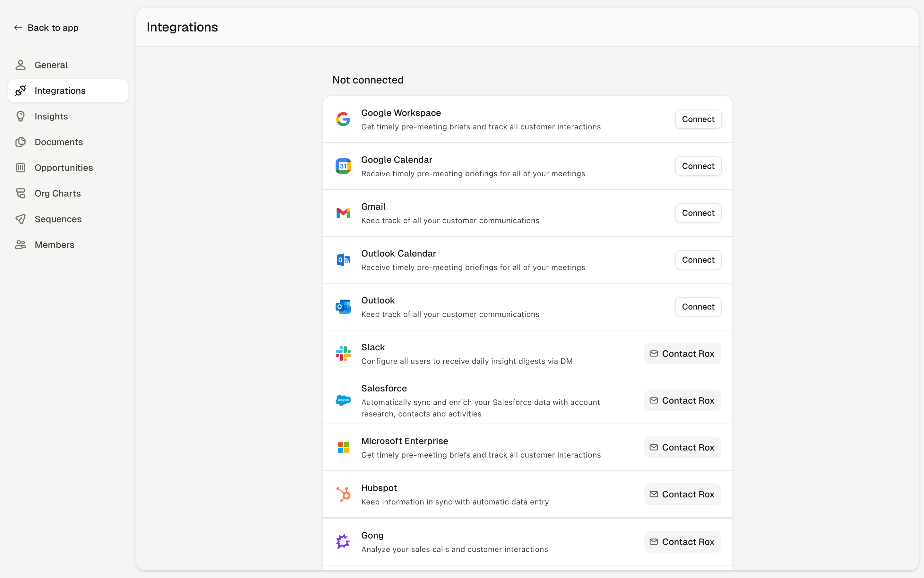Connect Google Workspace

698,119
